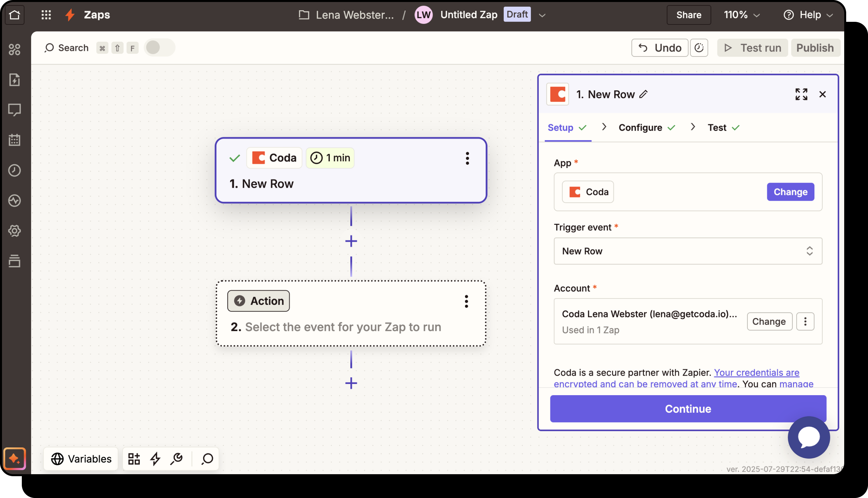
Task: Open the settings gear in left sidebar
Action: (x=14, y=231)
